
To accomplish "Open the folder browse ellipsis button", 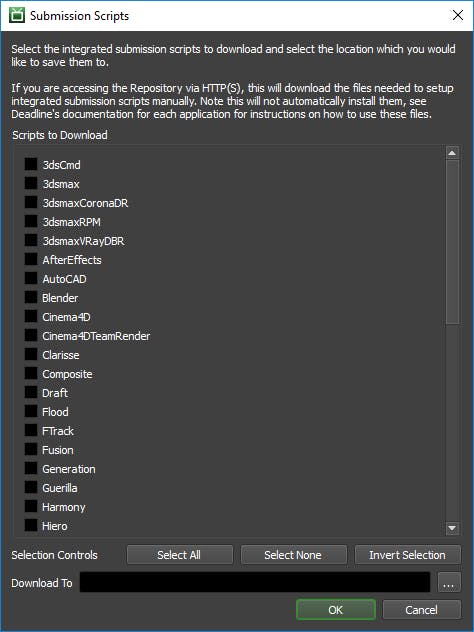I will click(x=449, y=582).
